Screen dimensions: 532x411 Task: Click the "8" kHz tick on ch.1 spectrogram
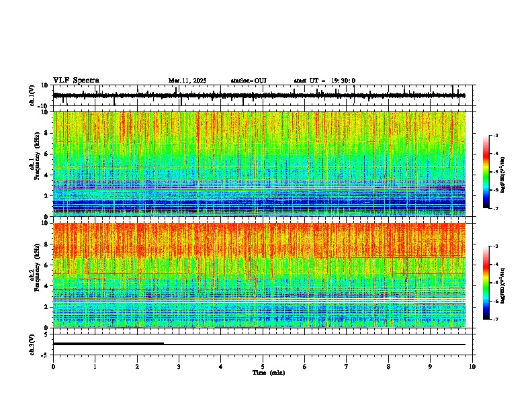click(46, 133)
